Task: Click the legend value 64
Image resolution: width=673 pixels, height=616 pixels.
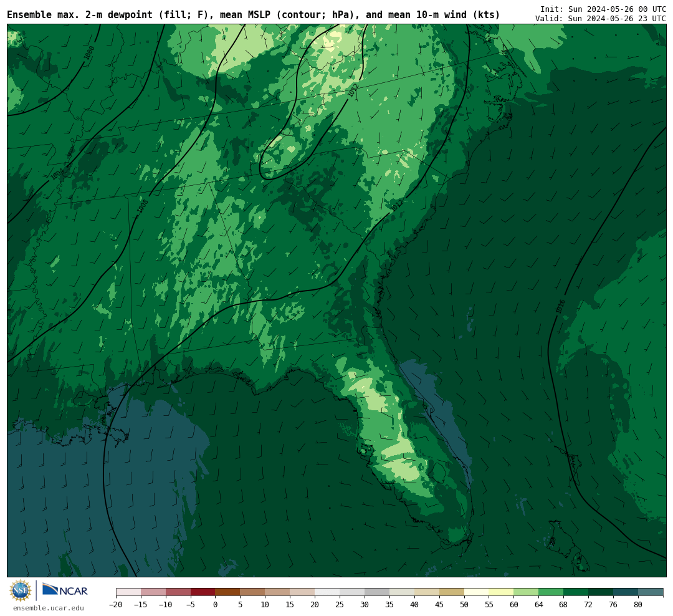Action: coord(538,604)
